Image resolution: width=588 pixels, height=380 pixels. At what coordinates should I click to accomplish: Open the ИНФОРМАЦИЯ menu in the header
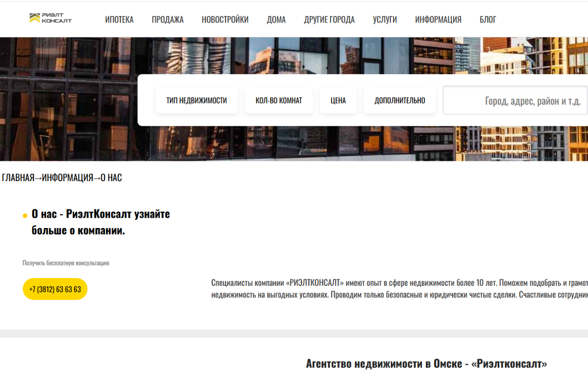click(x=438, y=20)
